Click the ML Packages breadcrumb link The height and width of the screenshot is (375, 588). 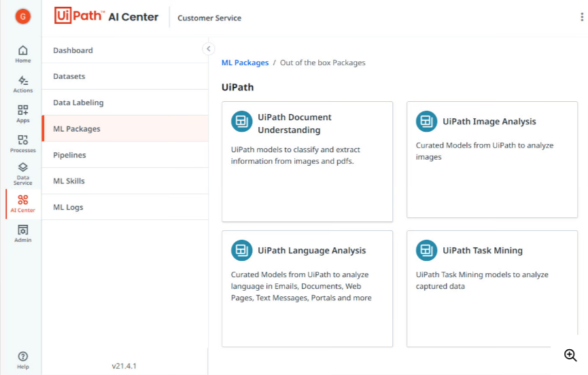(245, 62)
